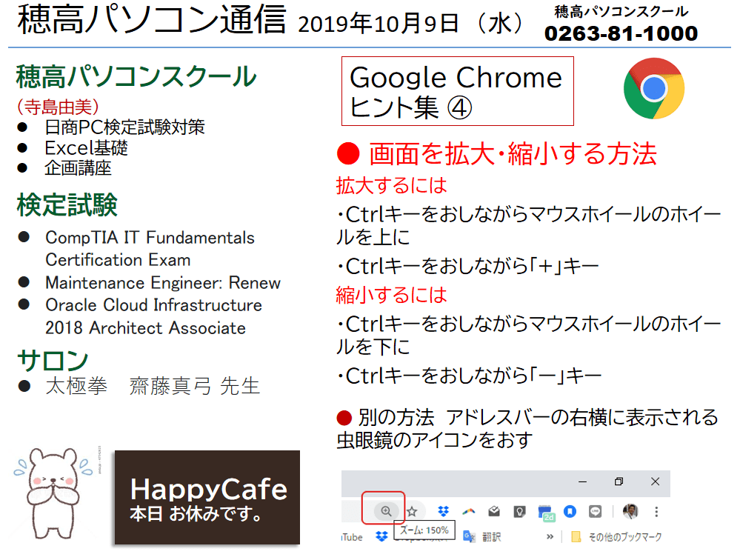Open the envelope checkmark extension icon
This screenshot has width=740, height=560.
pyautogui.click(x=494, y=511)
